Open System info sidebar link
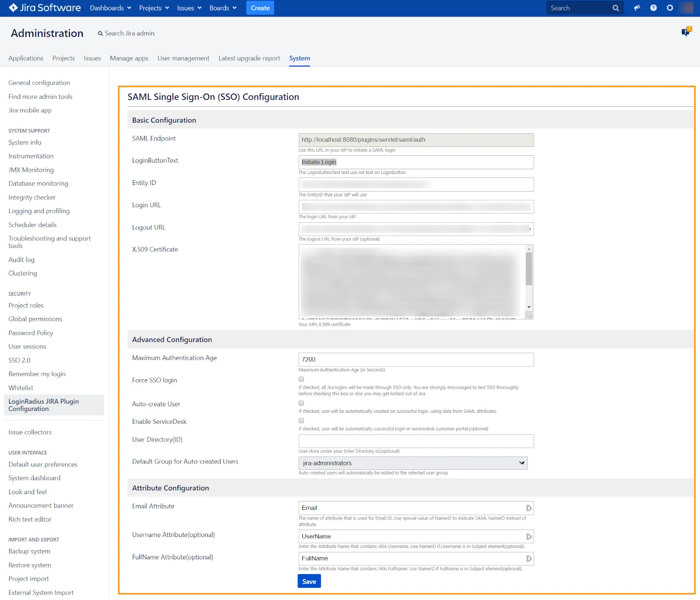 pos(25,143)
